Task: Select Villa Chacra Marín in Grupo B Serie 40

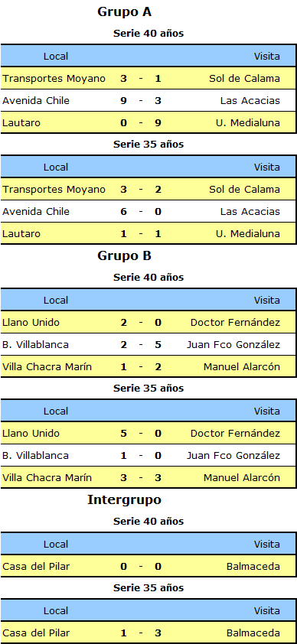Action: pos(47,367)
